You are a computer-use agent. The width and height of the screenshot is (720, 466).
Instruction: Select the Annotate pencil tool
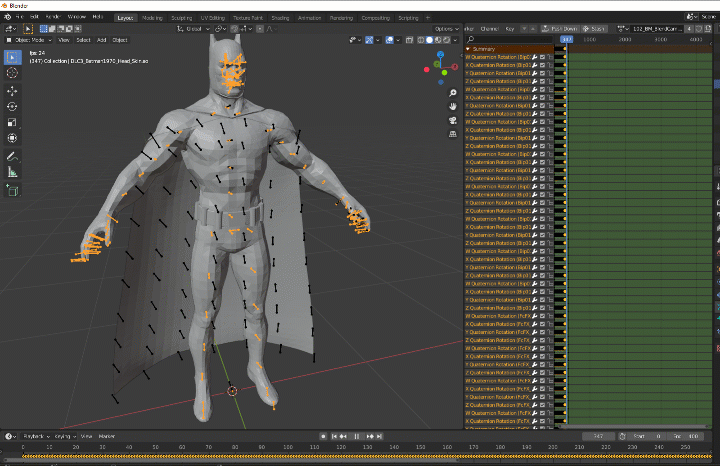13,156
